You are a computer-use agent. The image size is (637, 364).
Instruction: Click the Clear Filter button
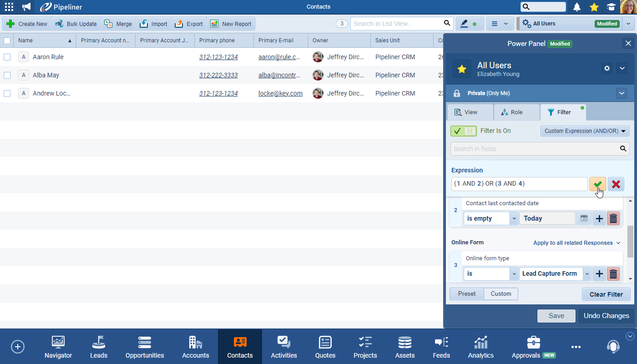pyautogui.click(x=606, y=294)
